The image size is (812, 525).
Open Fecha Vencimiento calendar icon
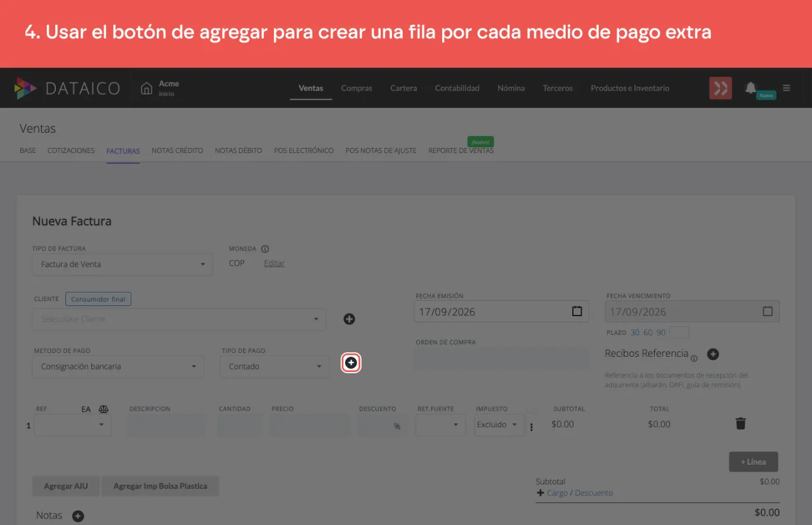768,312
